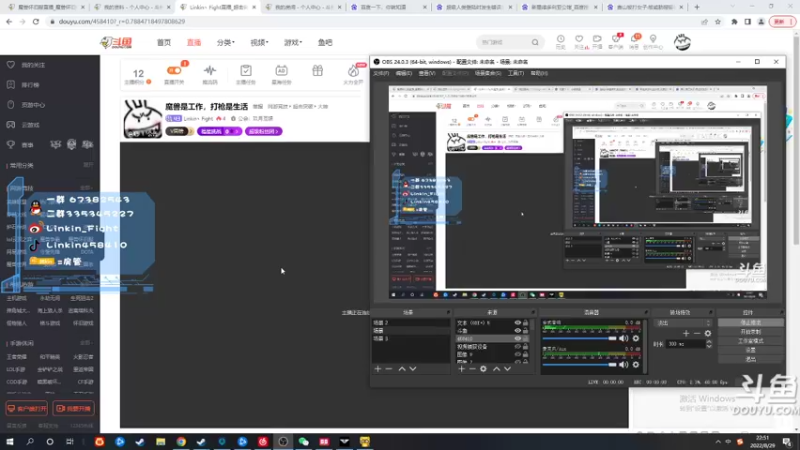This screenshot has height=450, width=800.
Task: Expand the fourth dropdown item in Douyu nav
Action: click(x=259, y=42)
